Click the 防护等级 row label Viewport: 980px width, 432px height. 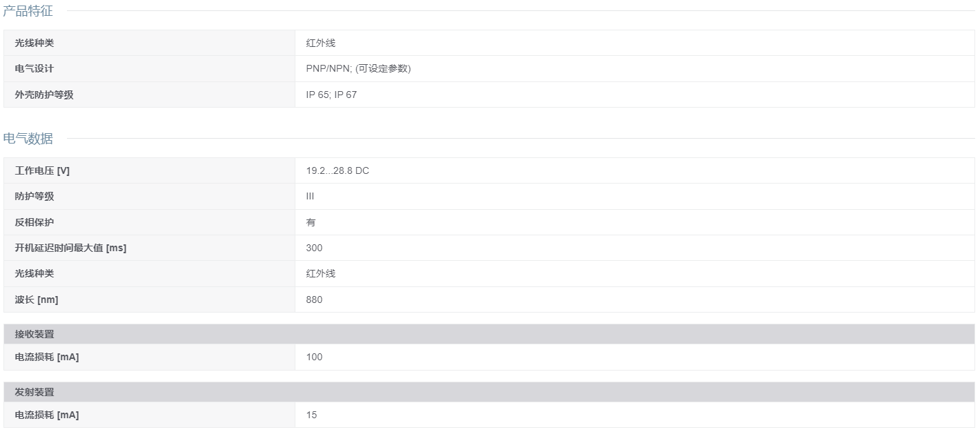click(x=35, y=196)
